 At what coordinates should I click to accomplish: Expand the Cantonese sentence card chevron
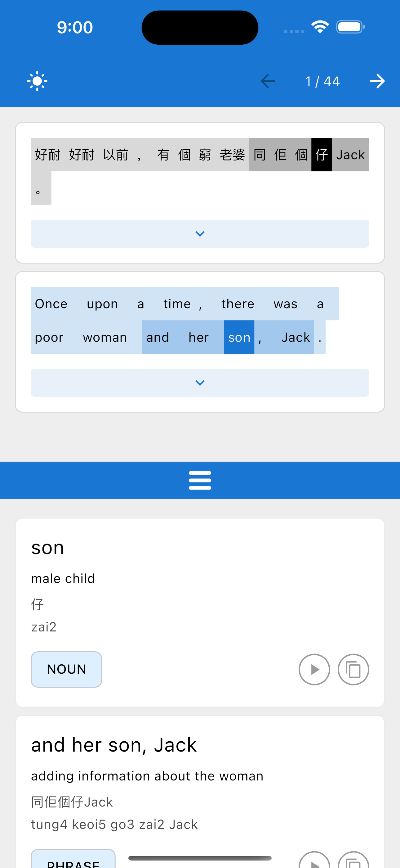point(200,234)
